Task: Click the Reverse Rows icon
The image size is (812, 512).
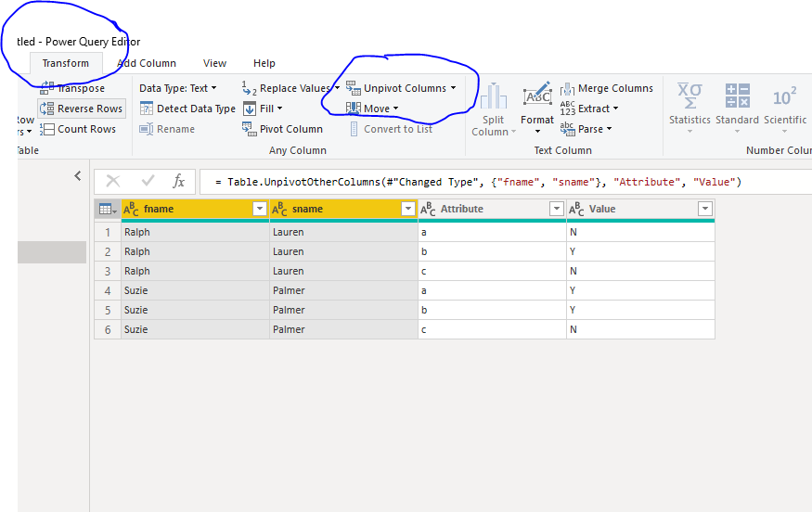Action: (47, 109)
